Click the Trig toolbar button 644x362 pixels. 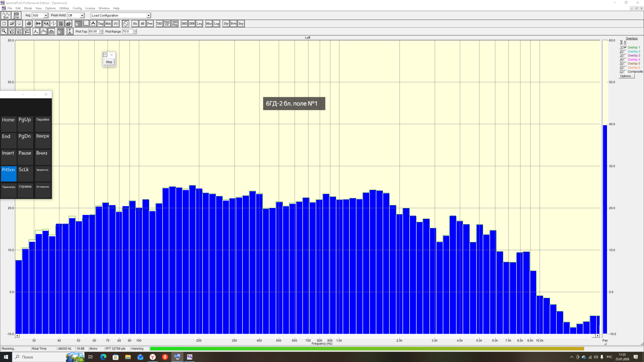pos(100,23)
